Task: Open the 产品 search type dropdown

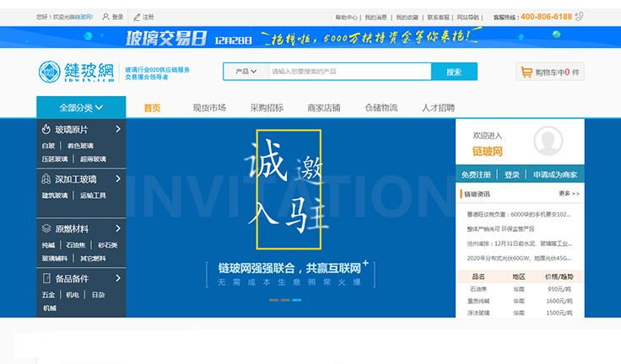Action: (x=246, y=72)
